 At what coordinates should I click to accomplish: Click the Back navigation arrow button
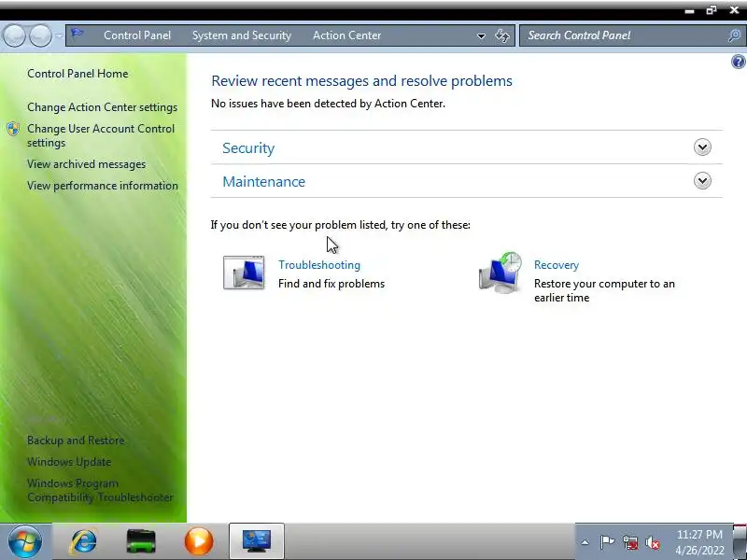pos(14,35)
